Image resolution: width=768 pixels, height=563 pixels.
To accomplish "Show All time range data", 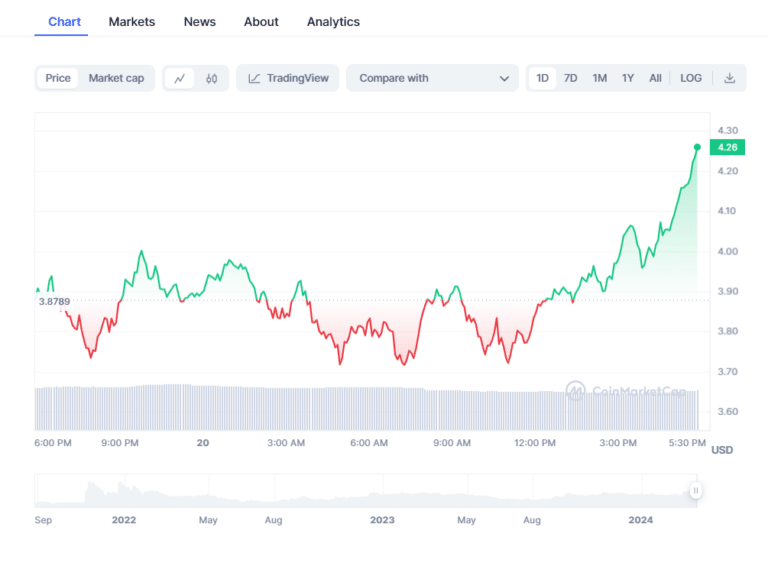I will click(655, 78).
